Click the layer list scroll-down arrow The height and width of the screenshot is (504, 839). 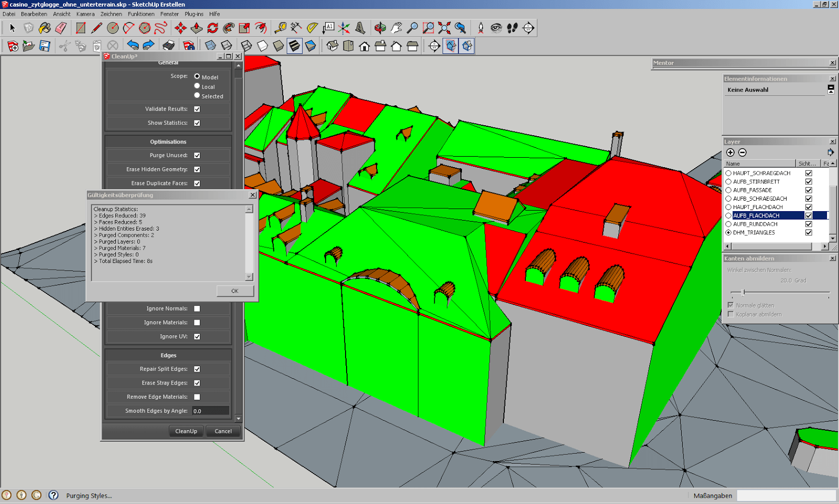tap(833, 238)
